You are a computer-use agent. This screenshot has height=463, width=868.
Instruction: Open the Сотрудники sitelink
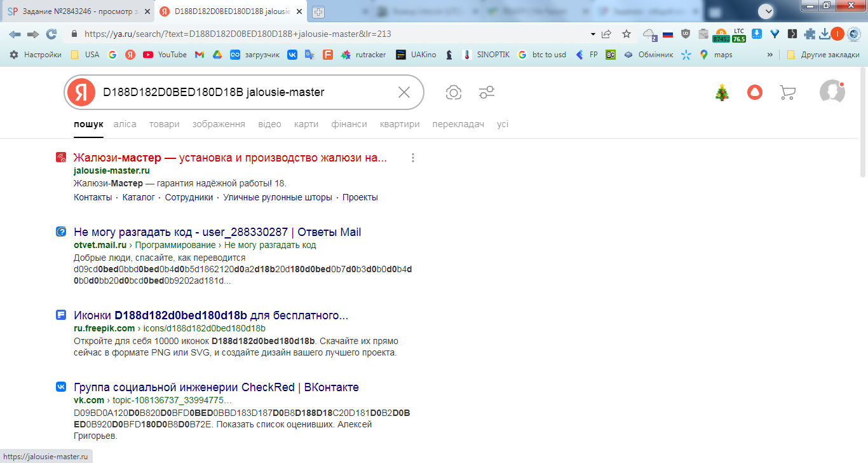tap(189, 197)
